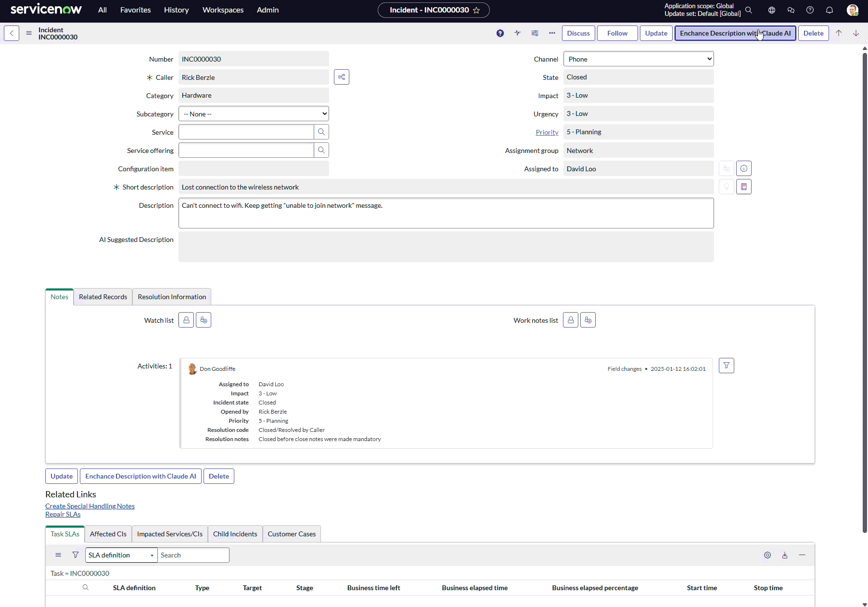Go back using the header back arrow
The width and height of the screenshot is (868, 607).
click(12, 33)
